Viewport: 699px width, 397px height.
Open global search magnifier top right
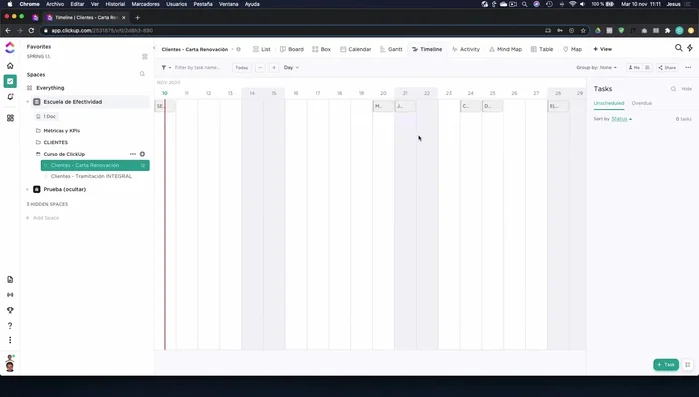(x=678, y=48)
